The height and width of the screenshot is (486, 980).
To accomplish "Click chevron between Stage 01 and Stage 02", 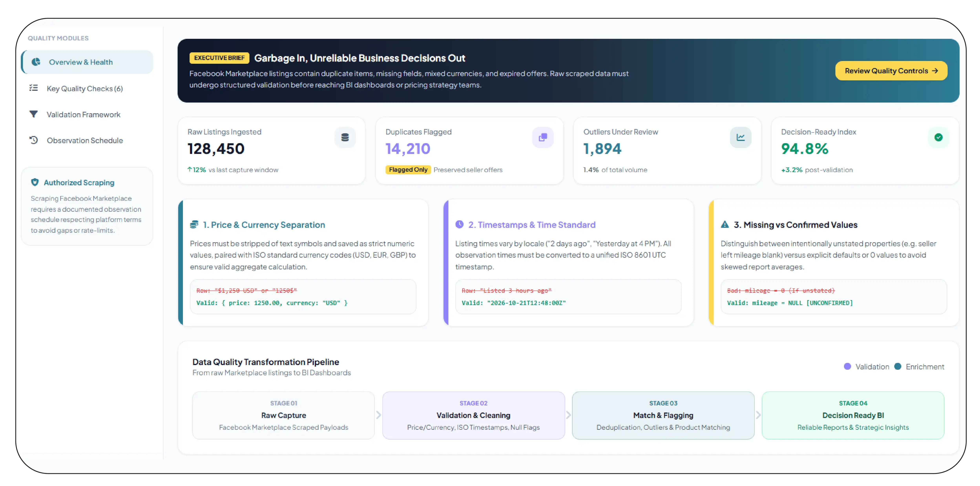I will coord(379,415).
